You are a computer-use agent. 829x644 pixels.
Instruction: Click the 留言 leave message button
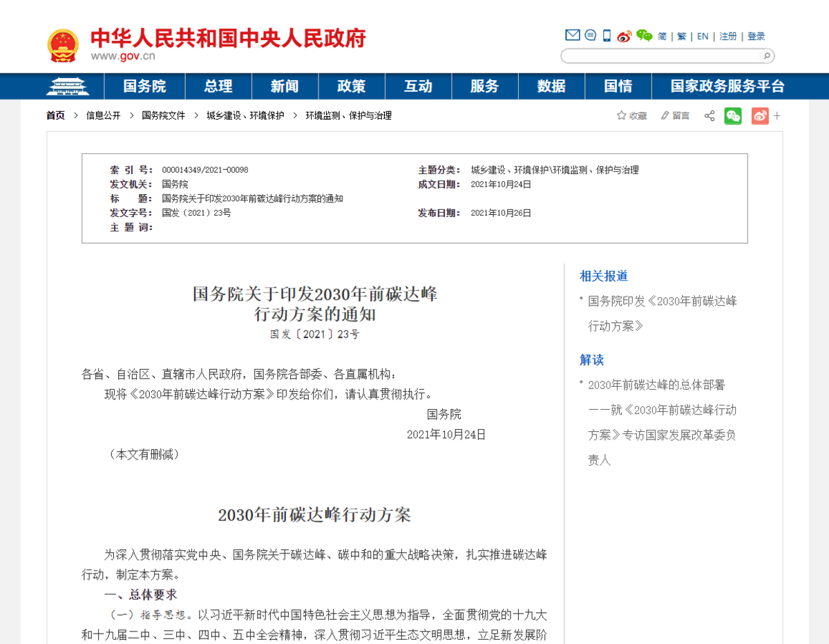coord(675,116)
